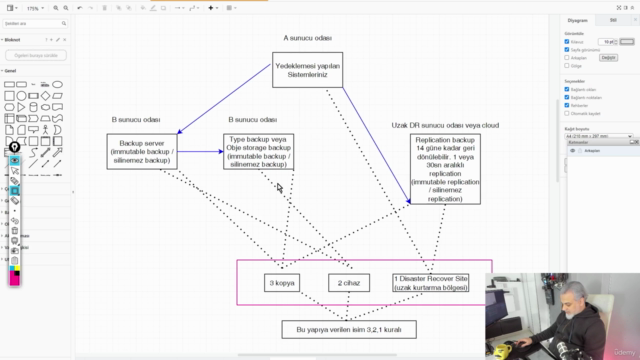Select the diamond shape in Genel palette
Screen dimensions: 640x360
pyautogui.click(x=45, y=96)
